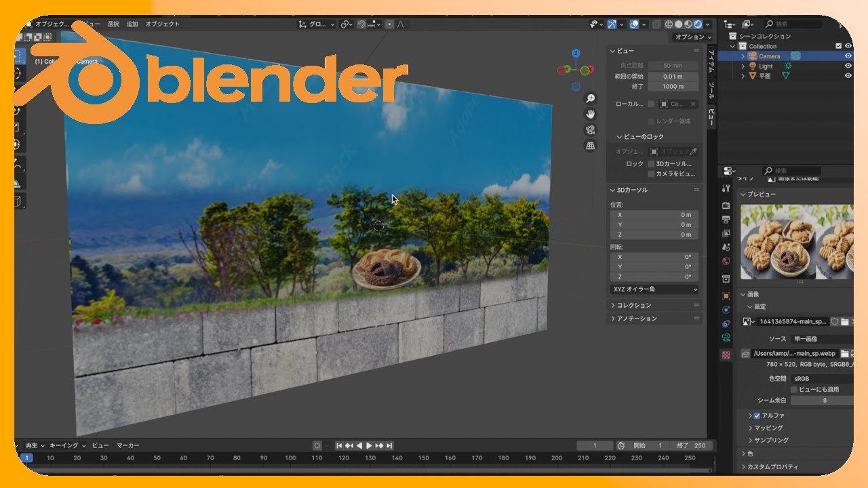Select material preview shading mode
The height and width of the screenshot is (488, 868).
688,24
